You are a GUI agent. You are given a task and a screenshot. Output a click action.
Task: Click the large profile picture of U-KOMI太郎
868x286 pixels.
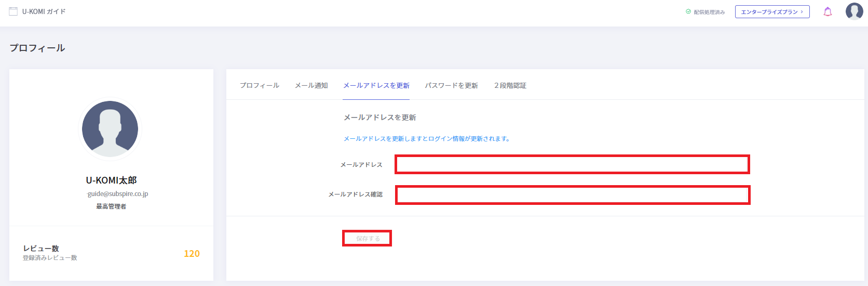click(110, 129)
